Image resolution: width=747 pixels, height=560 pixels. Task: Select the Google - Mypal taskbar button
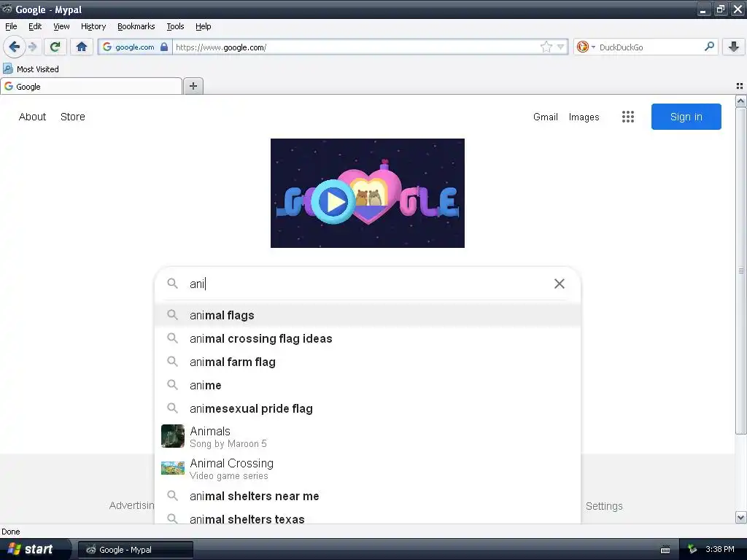pyautogui.click(x=135, y=550)
